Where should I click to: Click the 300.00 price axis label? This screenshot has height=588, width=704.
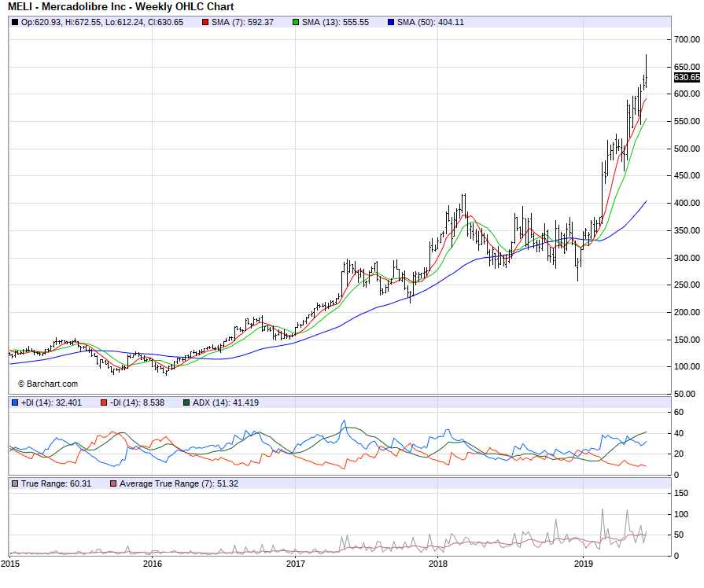point(687,258)
